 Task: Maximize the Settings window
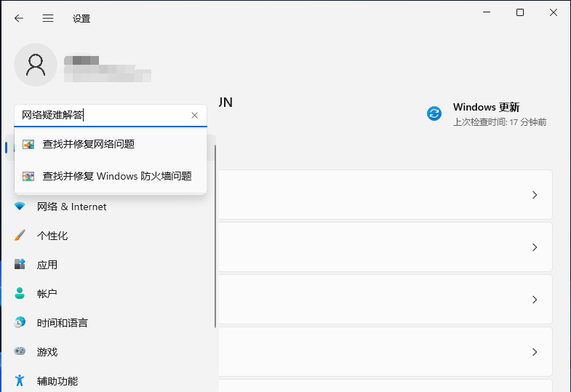pyautogui.click(x=520, y=12)
